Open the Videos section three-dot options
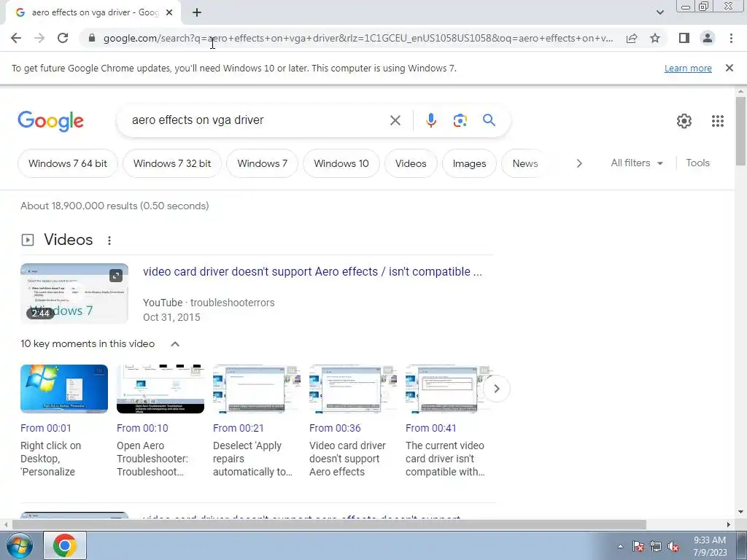The width and height of the screenshot is (747, 560). tap(109, 241)
